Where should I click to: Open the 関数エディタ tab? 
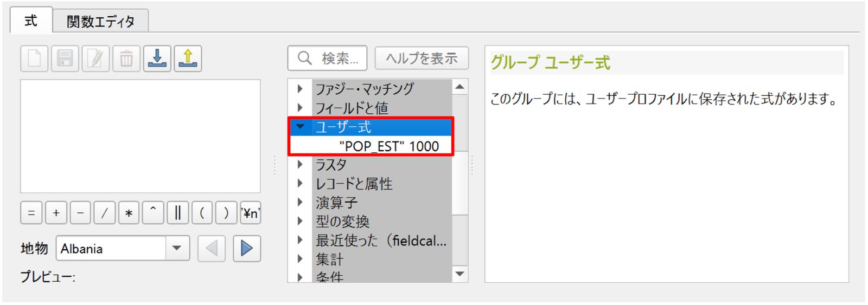point(100,22)
